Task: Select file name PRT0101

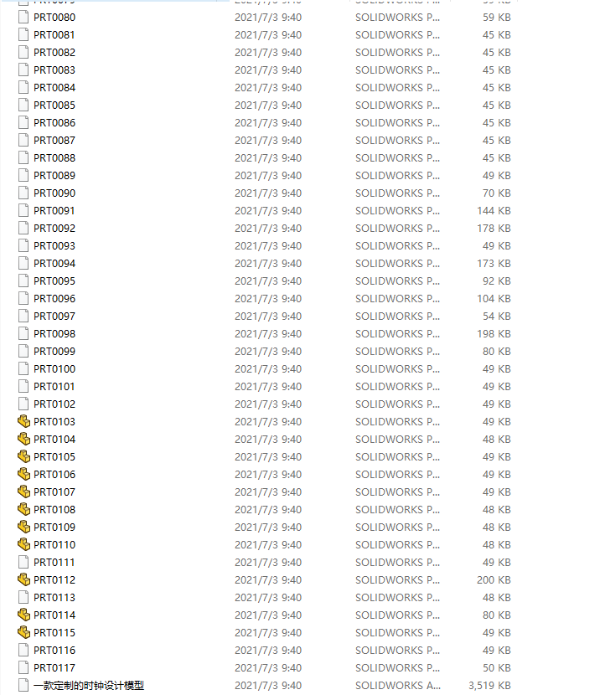Action: coord(54,387)
